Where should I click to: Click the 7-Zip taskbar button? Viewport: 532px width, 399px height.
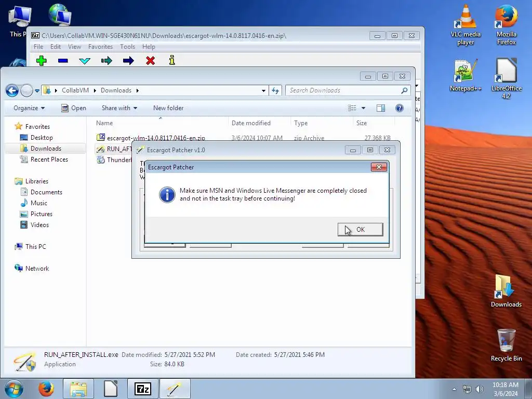(143, 389)
